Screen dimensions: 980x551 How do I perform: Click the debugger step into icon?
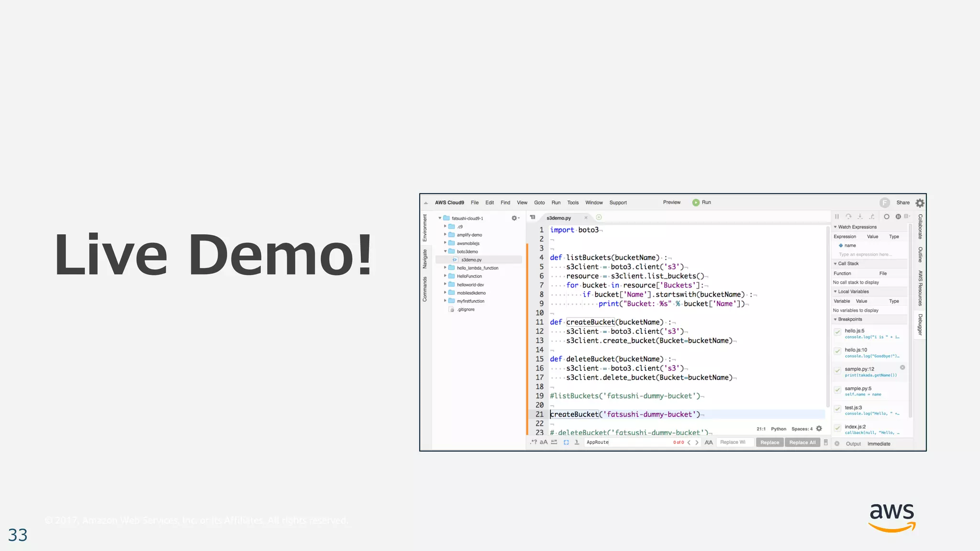point(860,217)
